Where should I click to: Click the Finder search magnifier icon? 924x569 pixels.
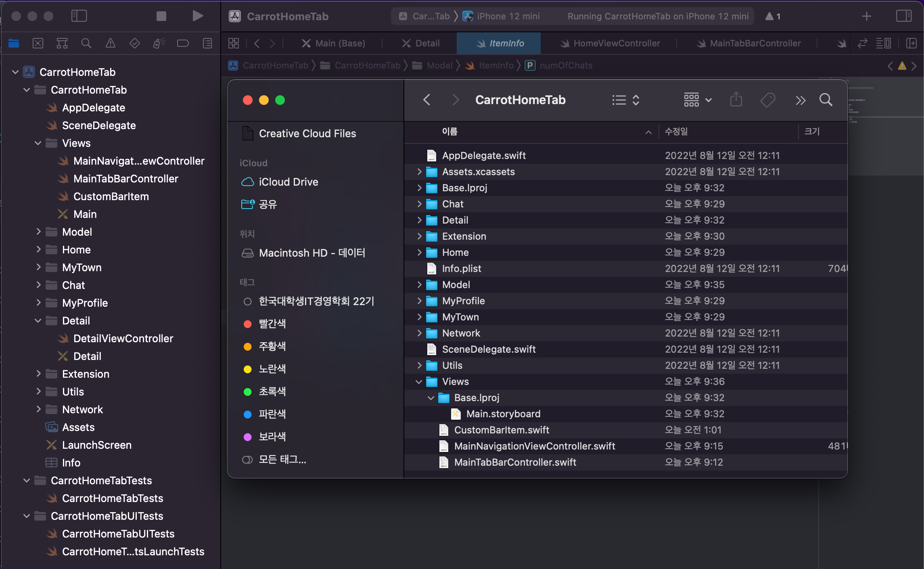tap(826, 100)
